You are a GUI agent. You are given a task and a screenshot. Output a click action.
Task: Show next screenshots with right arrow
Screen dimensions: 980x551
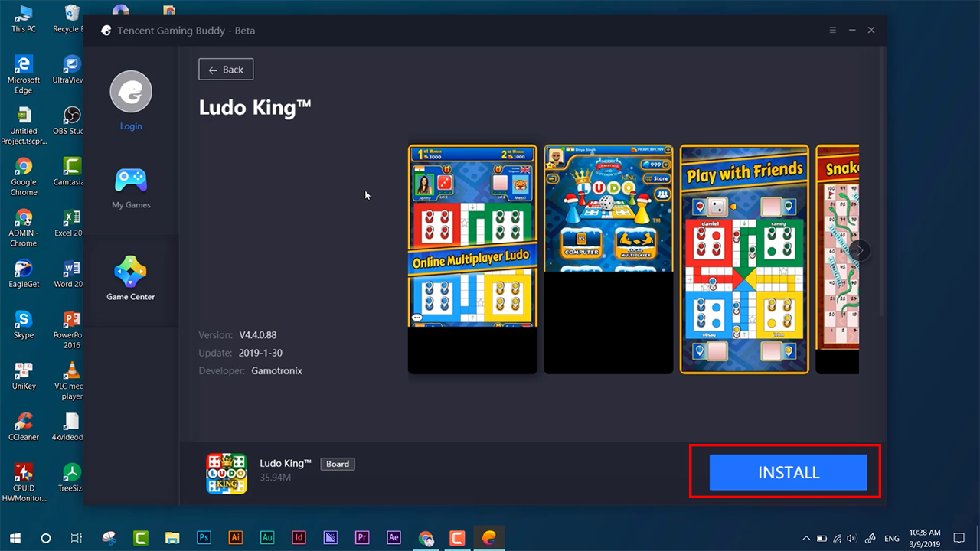[859, 250]
